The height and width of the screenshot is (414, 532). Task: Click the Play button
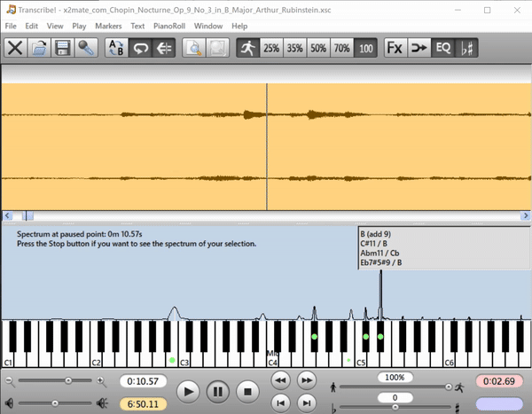[x=188, y=392]
